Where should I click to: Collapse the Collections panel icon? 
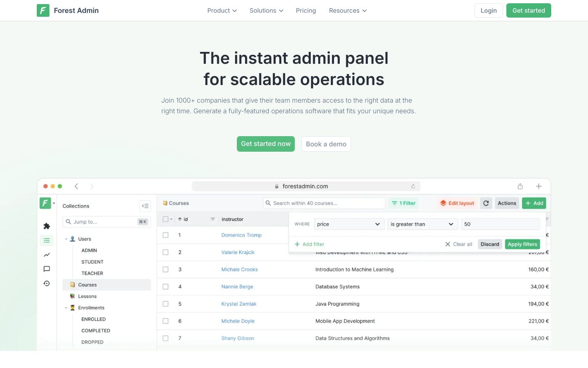coord(145,206)
